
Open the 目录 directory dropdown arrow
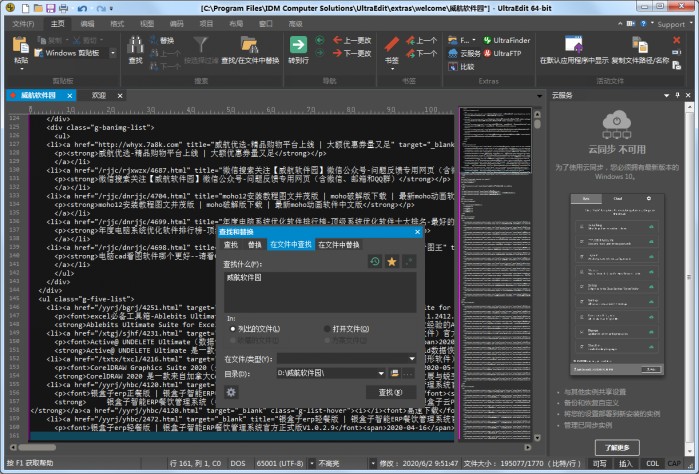381,373
